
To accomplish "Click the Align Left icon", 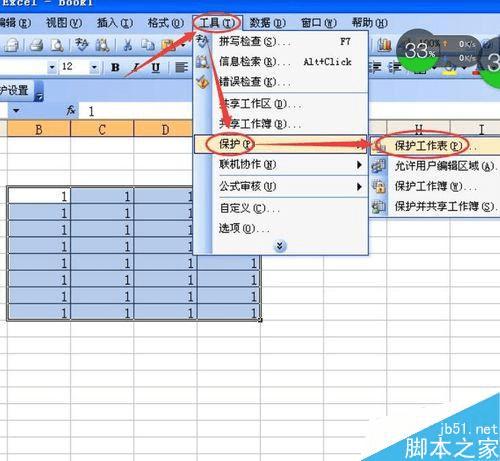I will click(182, 68).
